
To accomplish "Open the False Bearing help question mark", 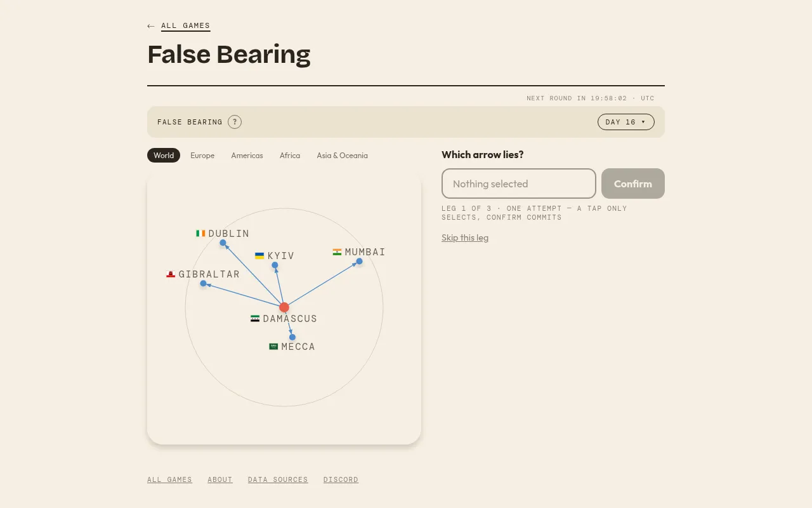I will [x=235, y=122].
